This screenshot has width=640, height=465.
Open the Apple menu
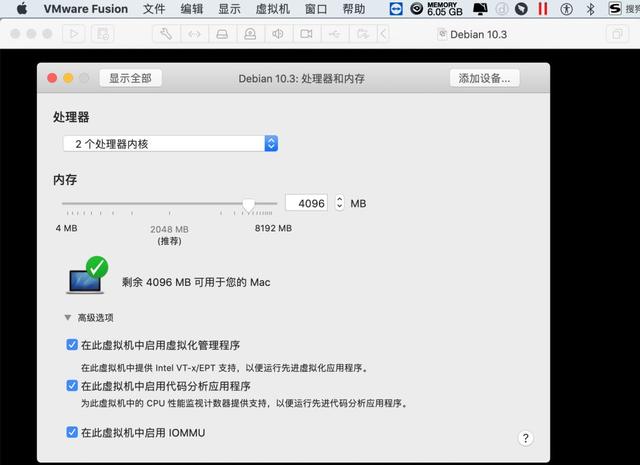point(22,9)
